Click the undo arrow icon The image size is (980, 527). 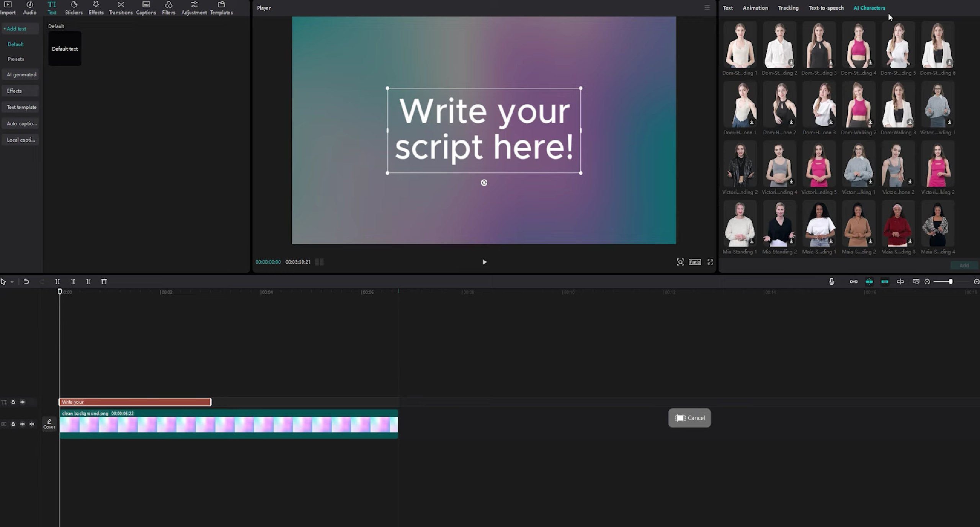pos(26,282)
